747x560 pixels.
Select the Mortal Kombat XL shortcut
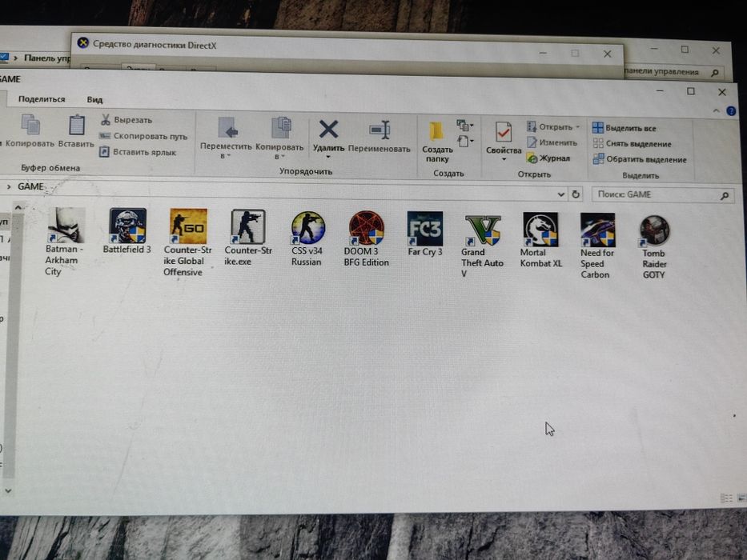click(x=540, y=241)
